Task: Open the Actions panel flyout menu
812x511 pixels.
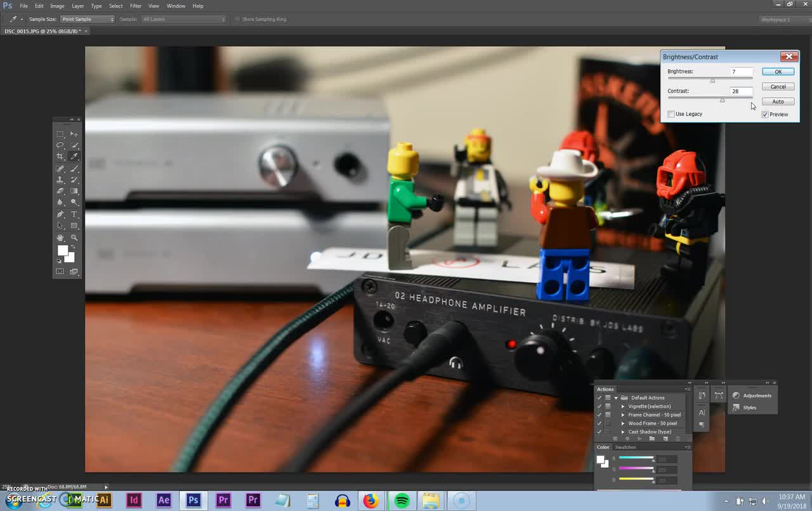Action: click(688, 389)
